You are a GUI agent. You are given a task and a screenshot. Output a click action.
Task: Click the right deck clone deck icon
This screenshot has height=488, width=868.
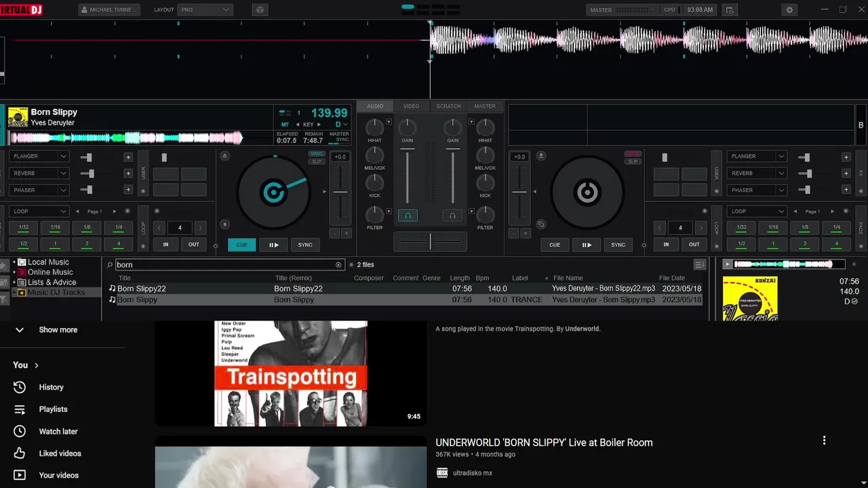point(541,224)
